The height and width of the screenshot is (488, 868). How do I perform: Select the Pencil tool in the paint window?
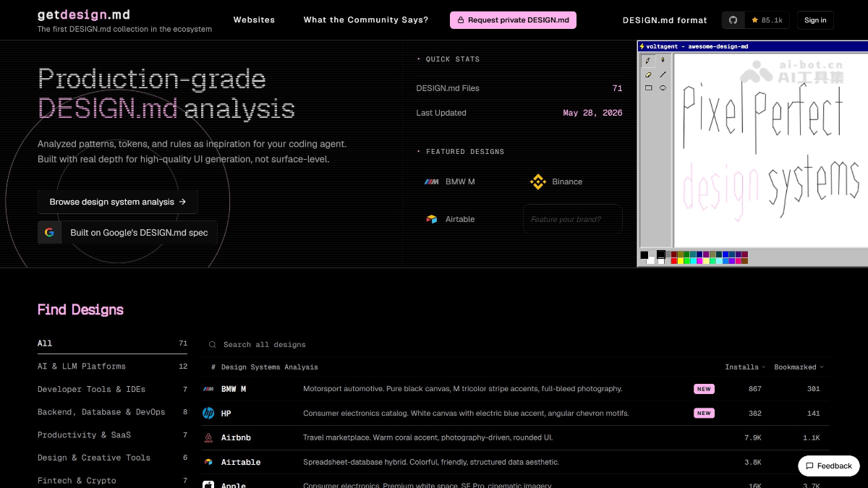pos(648,61)
